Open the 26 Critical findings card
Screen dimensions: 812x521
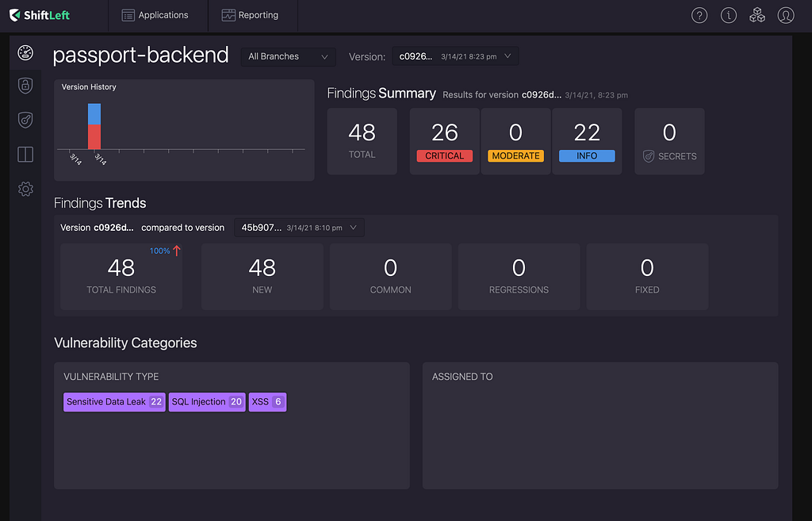tap(444, 141)
